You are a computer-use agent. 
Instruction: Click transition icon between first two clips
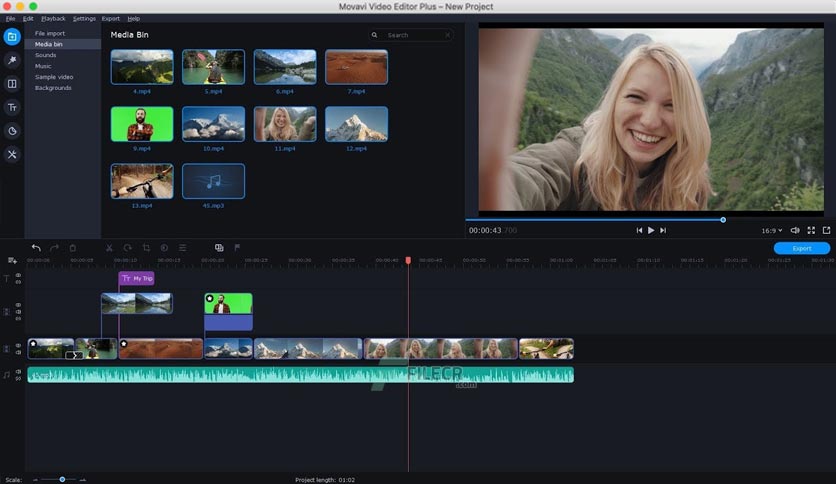[74, 355]
